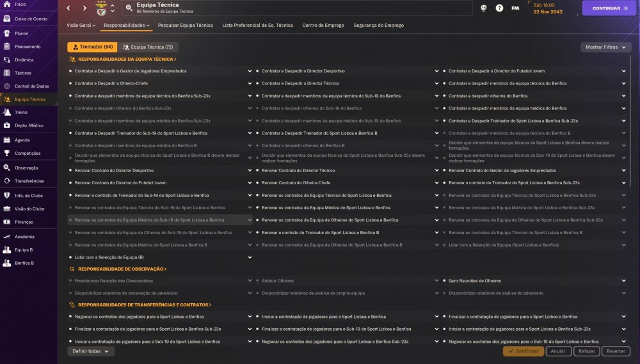Go forward with the right arrow

[x=84, y=8]
